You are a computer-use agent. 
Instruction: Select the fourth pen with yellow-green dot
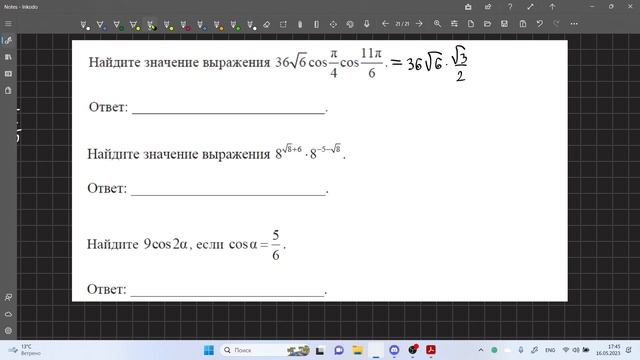coord(135,25)
